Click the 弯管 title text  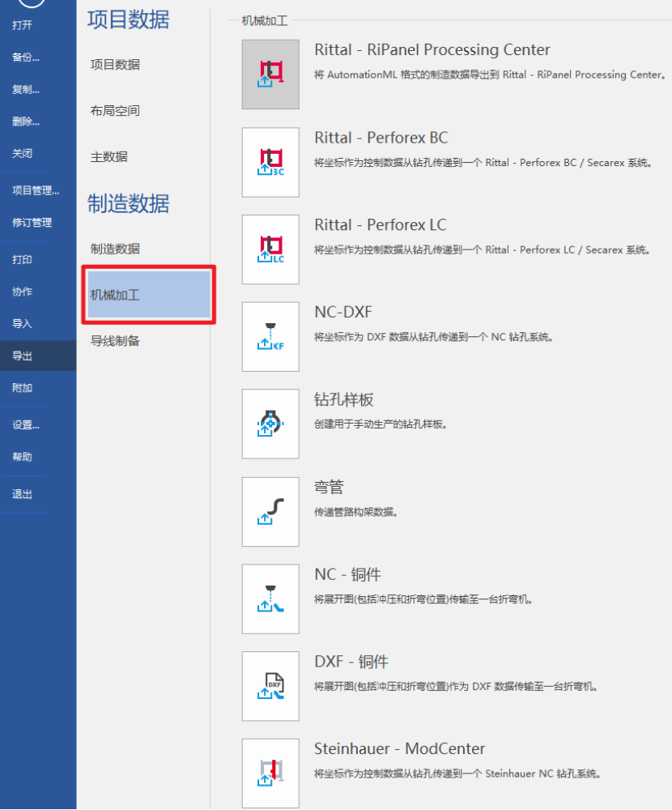(x=329, y=487)
